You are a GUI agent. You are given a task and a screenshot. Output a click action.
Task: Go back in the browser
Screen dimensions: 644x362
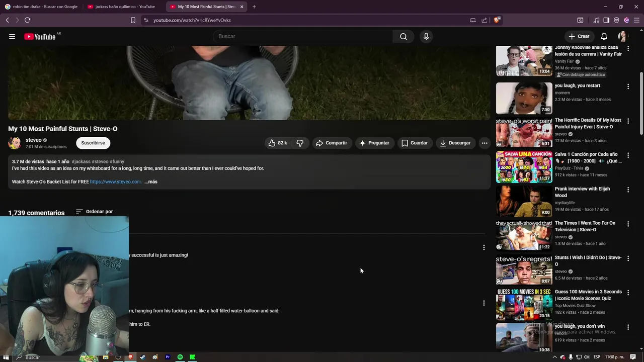click(x=8, y=20)
